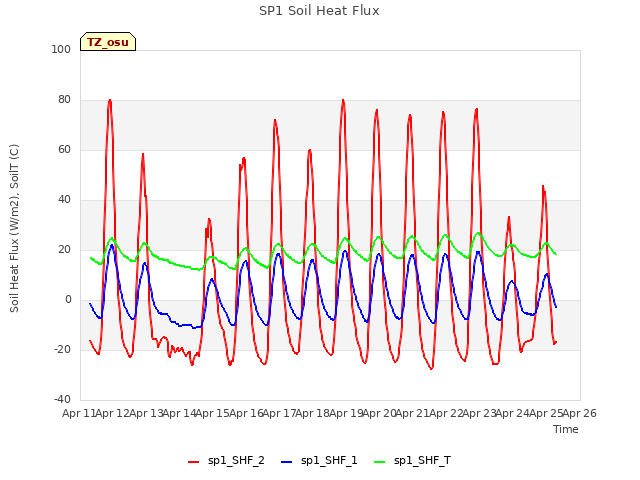The image size is (640, 480).
Task: Toggle sp1_SHF_1 series in legend
Action: (x=319, y=461)
